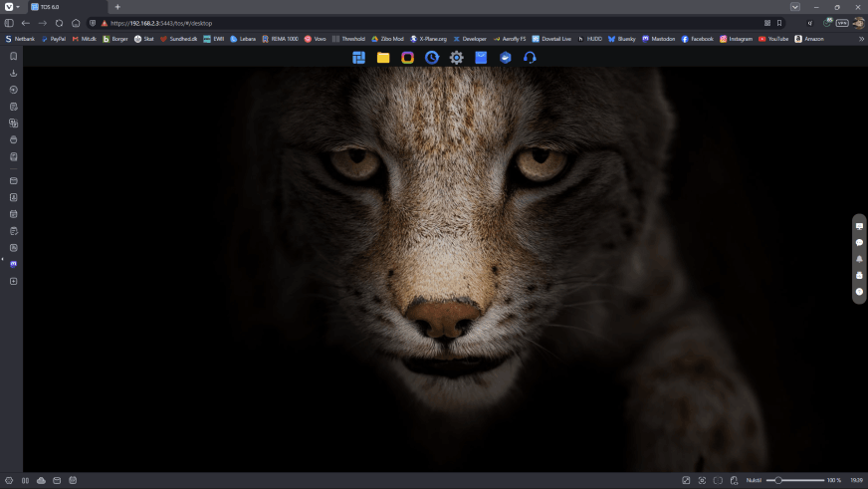The width and height of the screenshot is (868, 489).
Task: Open page actions icon in status bar
Action: [x=734, y=481]
